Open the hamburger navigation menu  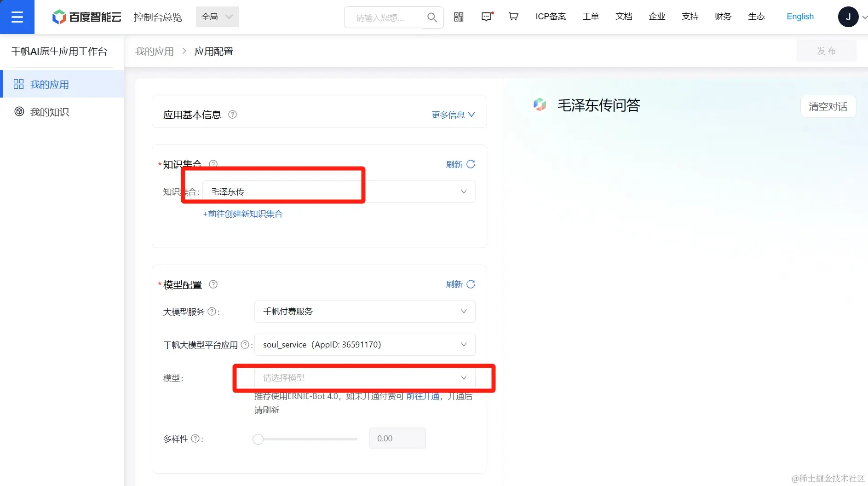[17, 17]
